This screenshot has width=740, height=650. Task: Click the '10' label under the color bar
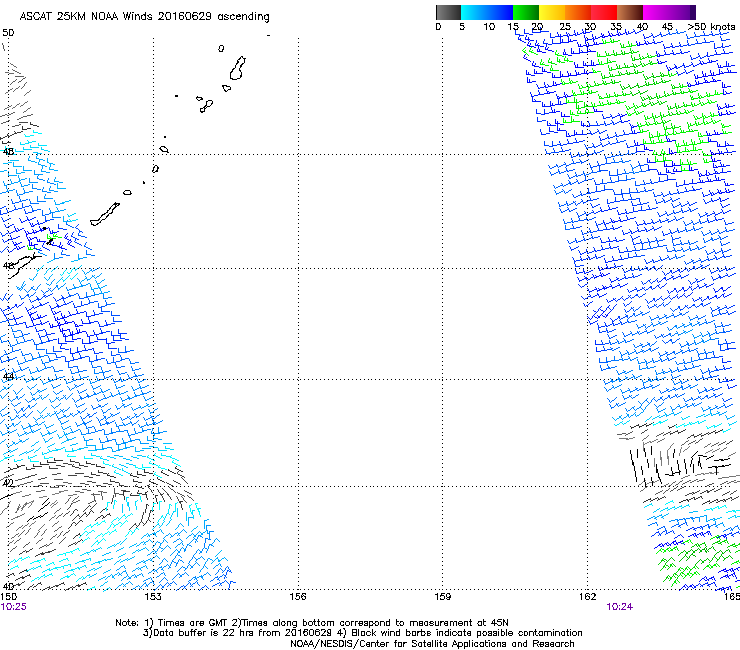489,27
